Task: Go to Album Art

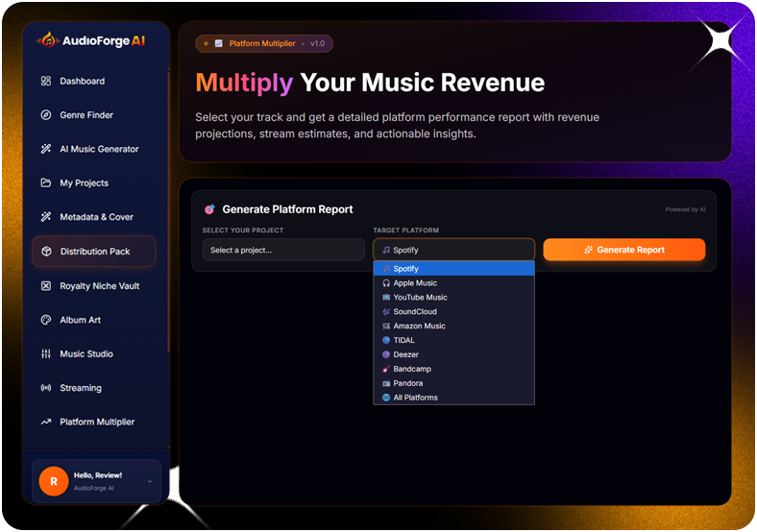Action: 93,320
